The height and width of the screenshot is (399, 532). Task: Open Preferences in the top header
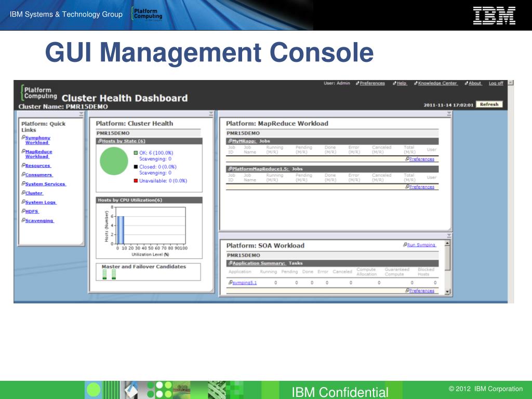coord(372,84)
